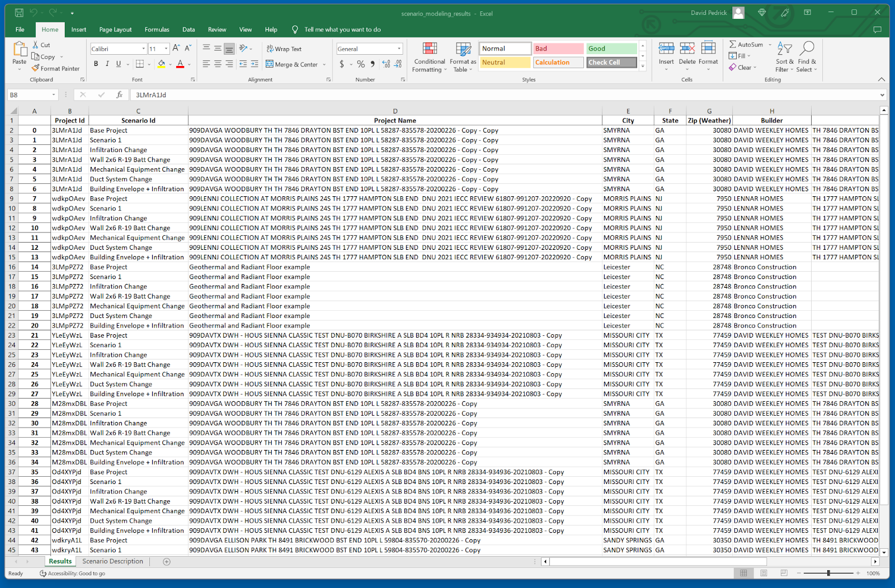Apply the red Font Color
The width and height of the screenshot is (895, 588).
point(180,64)
